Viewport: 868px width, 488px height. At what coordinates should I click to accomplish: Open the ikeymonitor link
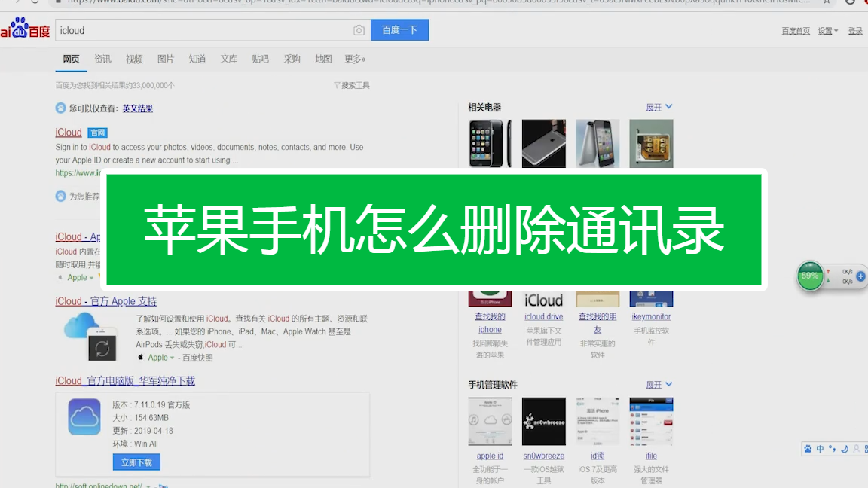(651, 316)
